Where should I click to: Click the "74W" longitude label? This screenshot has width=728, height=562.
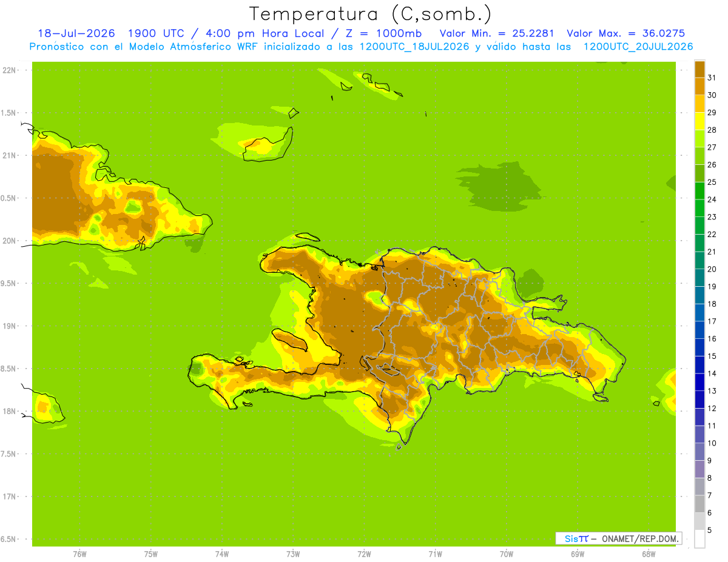[221, 554]
